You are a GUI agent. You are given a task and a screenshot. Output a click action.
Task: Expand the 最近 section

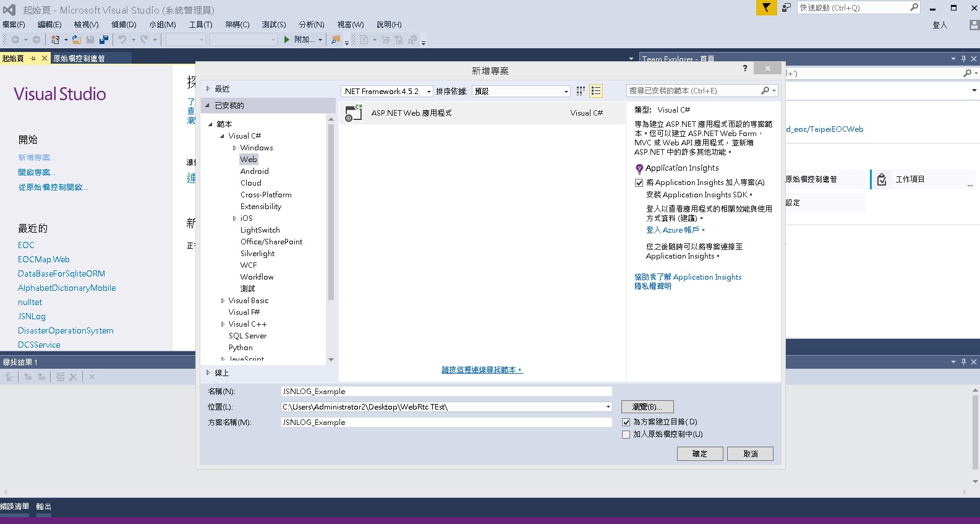click(x=208, y=88)
